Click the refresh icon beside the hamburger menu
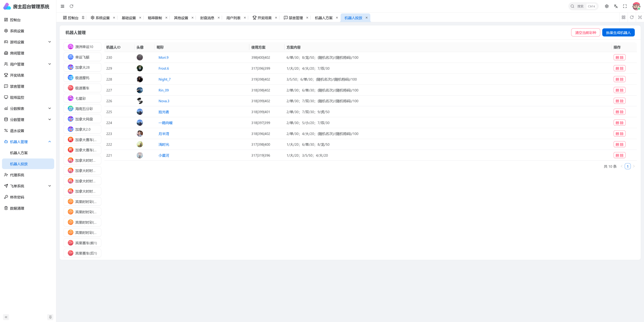This screenshot has width=644, height=322. tap(71, 6)
